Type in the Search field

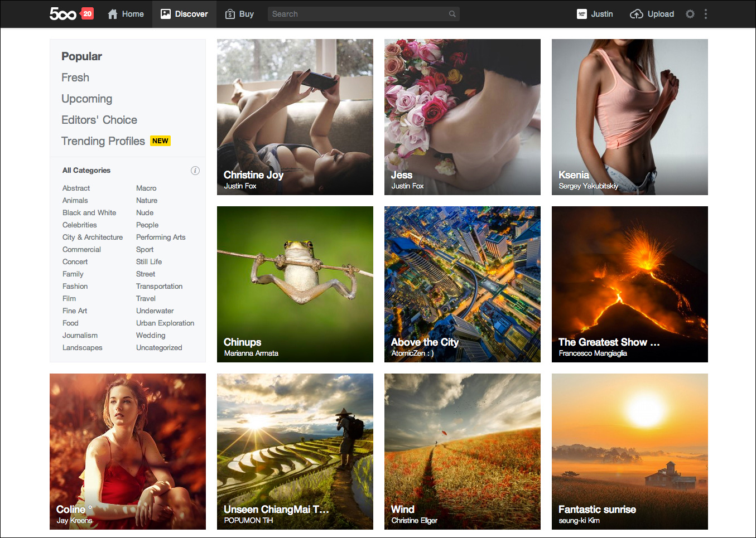pos(357,14)
